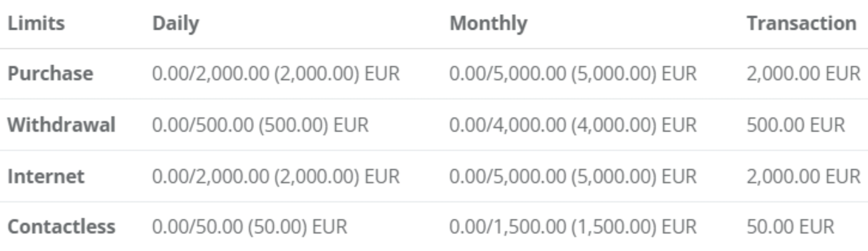Image resolution: width=868 pixels, height=251 pixels.
Task: Click the Transaction column header
Action: click(801, 23)
